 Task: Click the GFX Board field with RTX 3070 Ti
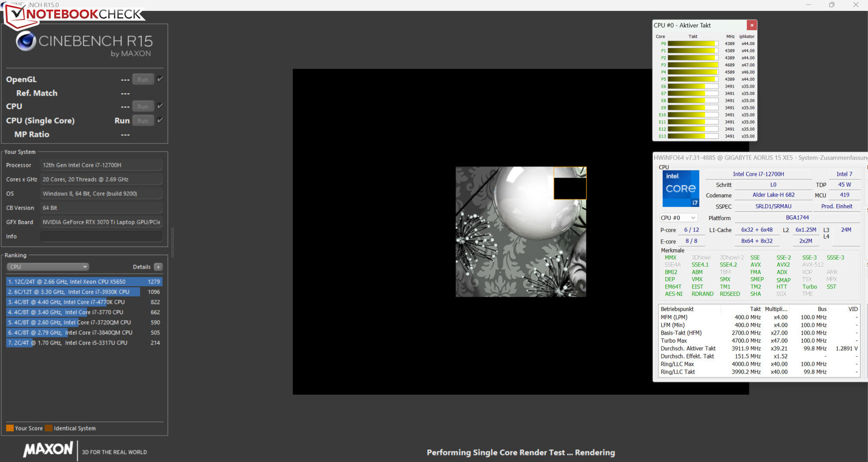101,222
